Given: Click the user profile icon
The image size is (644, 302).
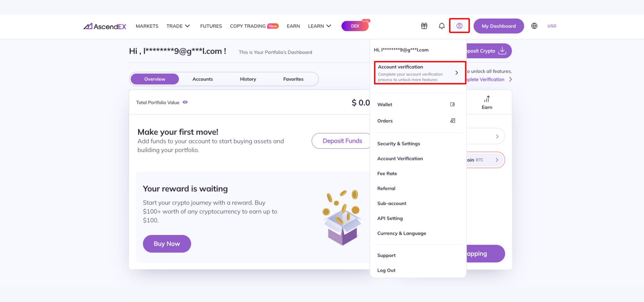Looking at the screenshot, I should pyautogui.click(x=459, y=26).
